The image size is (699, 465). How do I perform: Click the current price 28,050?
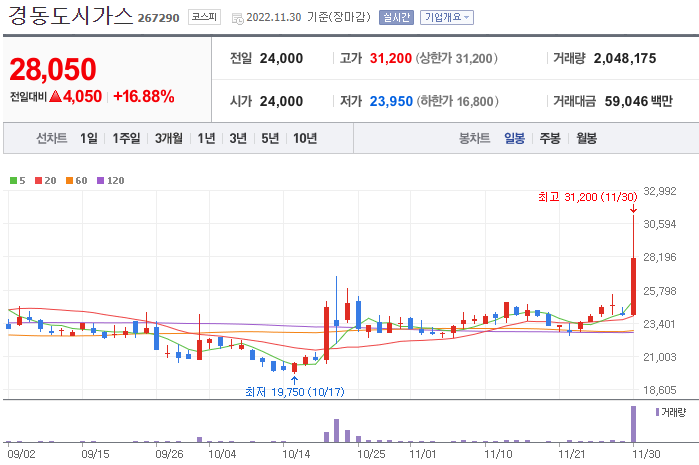pyautogui.click(x=53, y=70)
